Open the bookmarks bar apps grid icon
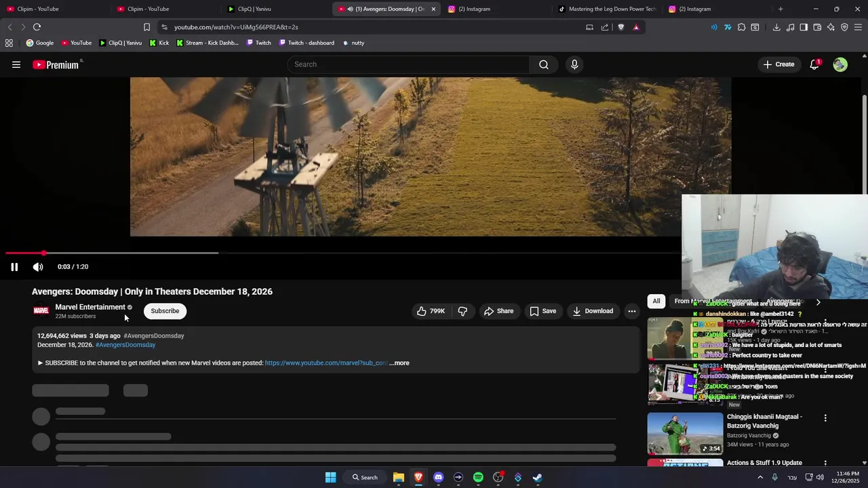868x488 pixels. 9,43
